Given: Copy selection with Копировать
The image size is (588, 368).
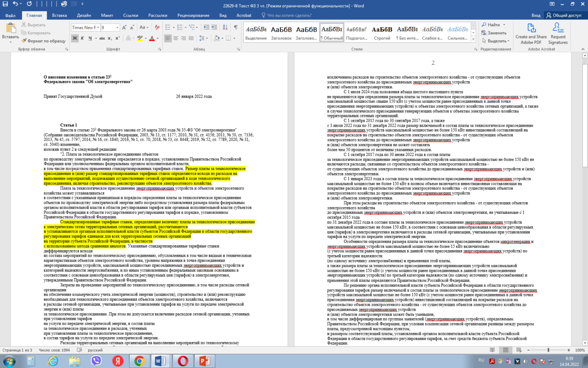Looking at the screenshot, I should point(35,32).
